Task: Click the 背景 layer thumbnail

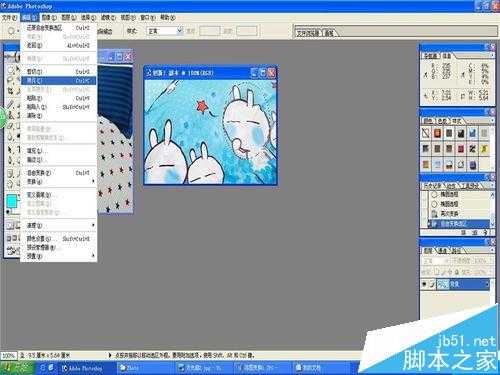Action: click(x=442, y=284)
